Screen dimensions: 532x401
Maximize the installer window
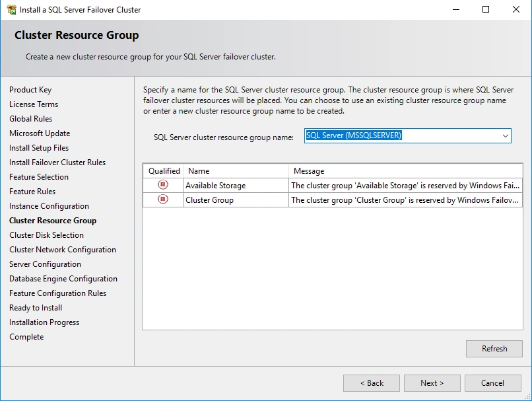[486, 9]
